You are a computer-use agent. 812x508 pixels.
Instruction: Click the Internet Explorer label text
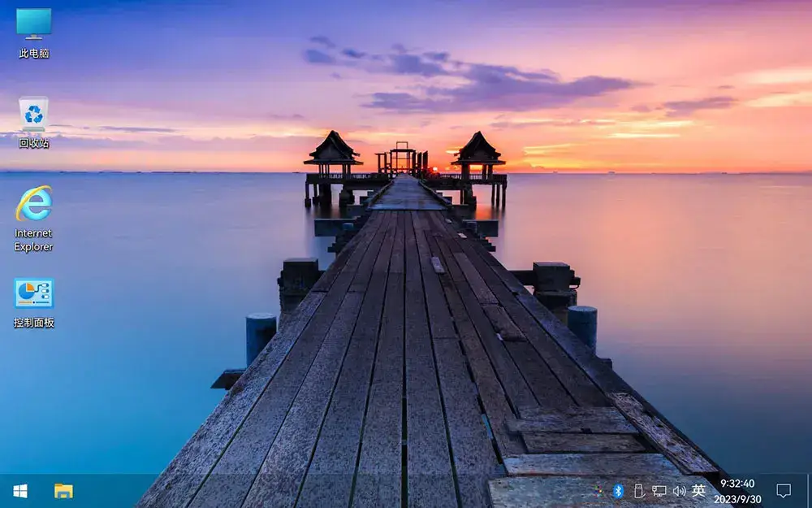point(33,240)
